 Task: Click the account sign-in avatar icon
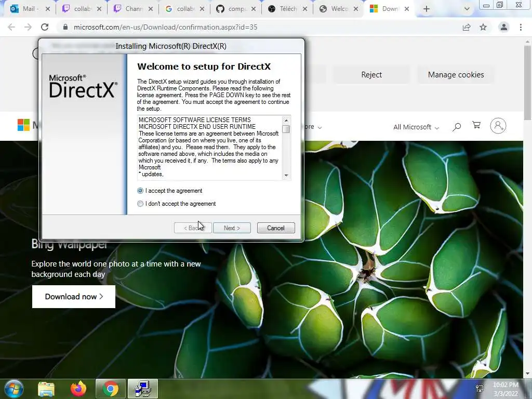498,126
